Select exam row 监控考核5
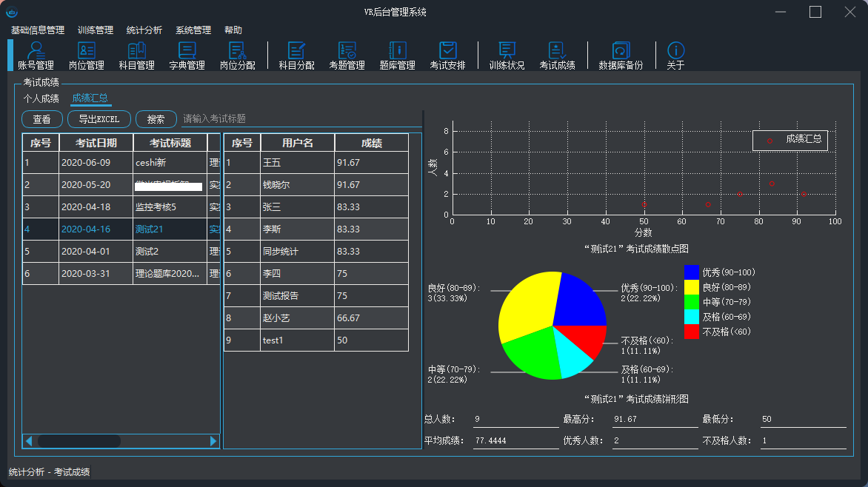The image size is (868, 487). (x=121, y=207)
